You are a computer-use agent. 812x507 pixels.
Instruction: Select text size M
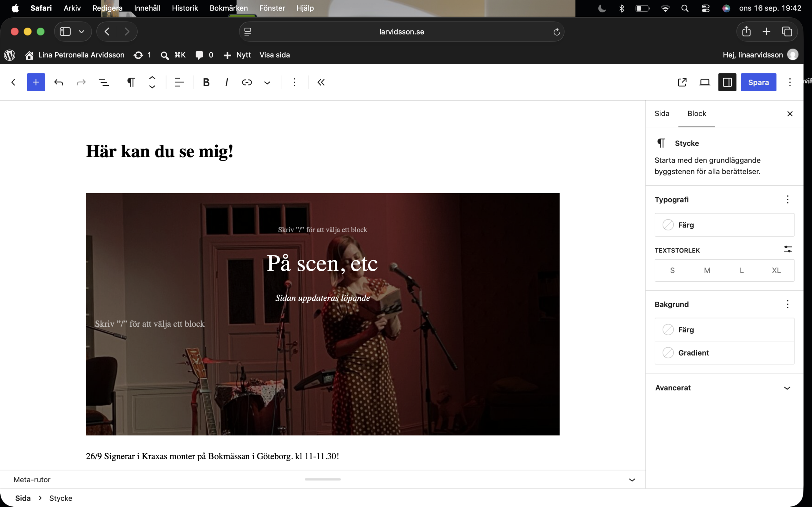pos(707,270)
